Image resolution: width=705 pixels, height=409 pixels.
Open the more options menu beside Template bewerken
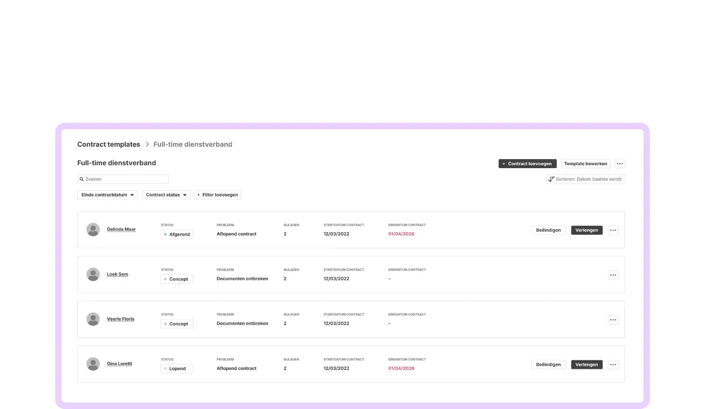[620, 164]
